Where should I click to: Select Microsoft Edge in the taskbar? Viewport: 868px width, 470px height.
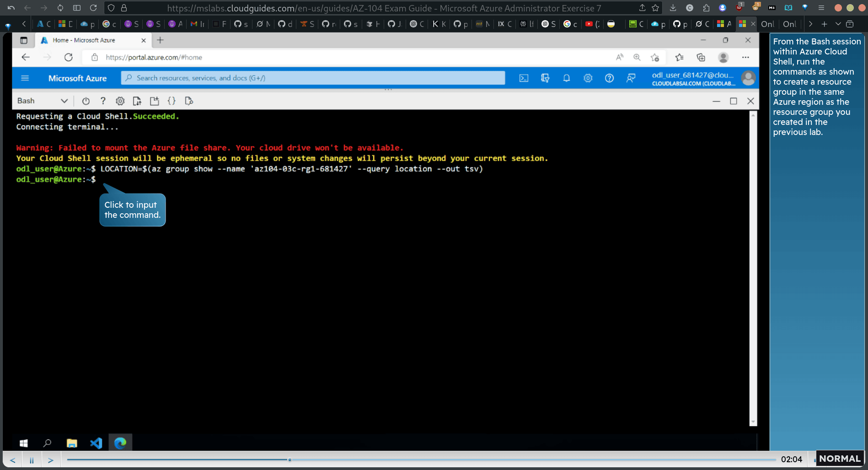pos(120,443)
